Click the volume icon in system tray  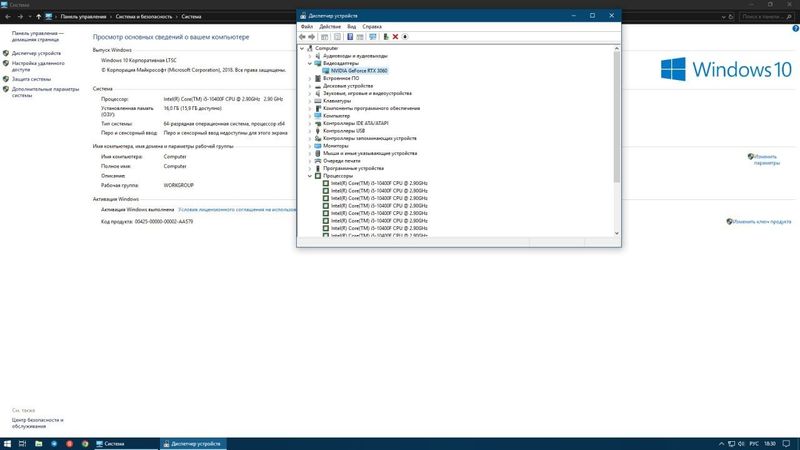coord(741,444)
